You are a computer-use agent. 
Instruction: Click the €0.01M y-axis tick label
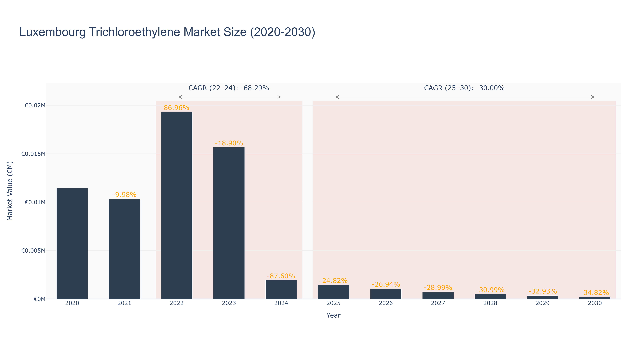(x=35, y=202)
